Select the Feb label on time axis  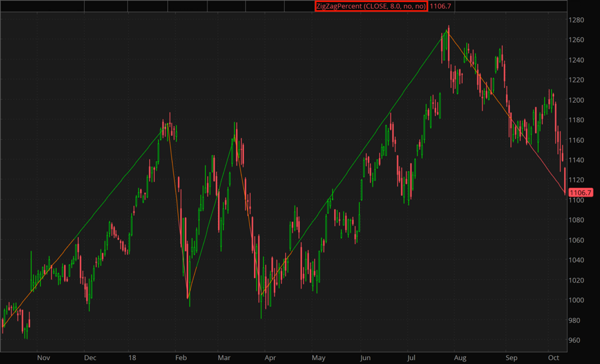click(x=181, y=358)
